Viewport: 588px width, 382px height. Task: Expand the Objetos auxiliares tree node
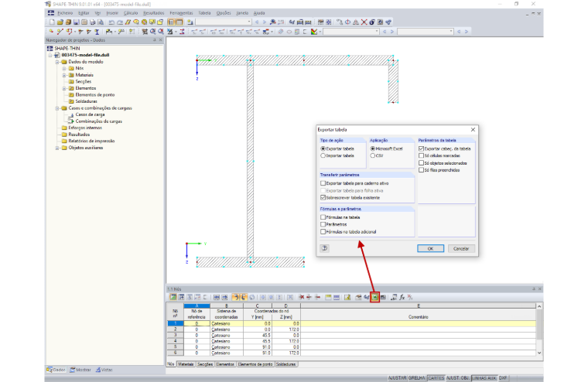coord(57,148)
